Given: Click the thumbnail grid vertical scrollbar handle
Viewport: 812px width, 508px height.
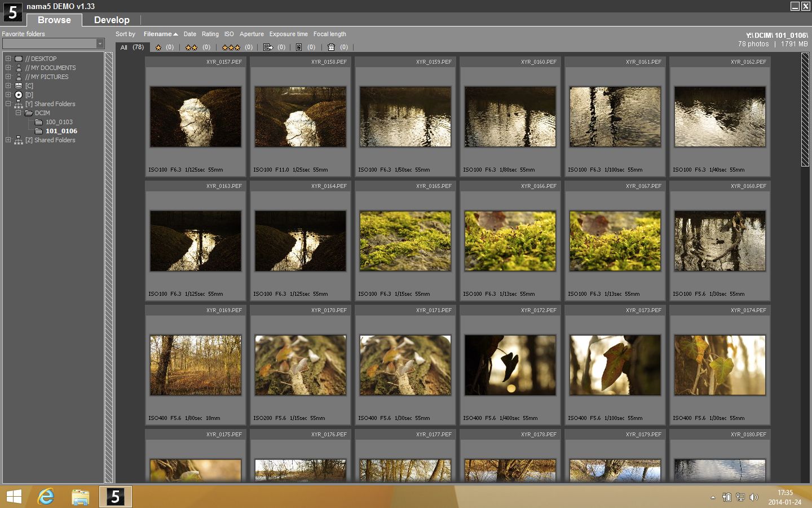Looking at the screenshot, I should 805,110.
